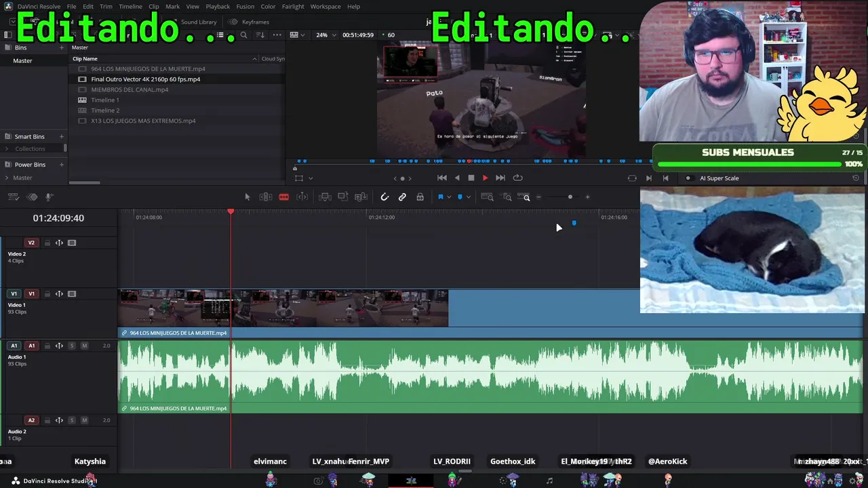This screenshot has width=868, height=488.
Task: Reset AI Super Scale with reset icon
Action: (856, 178)
